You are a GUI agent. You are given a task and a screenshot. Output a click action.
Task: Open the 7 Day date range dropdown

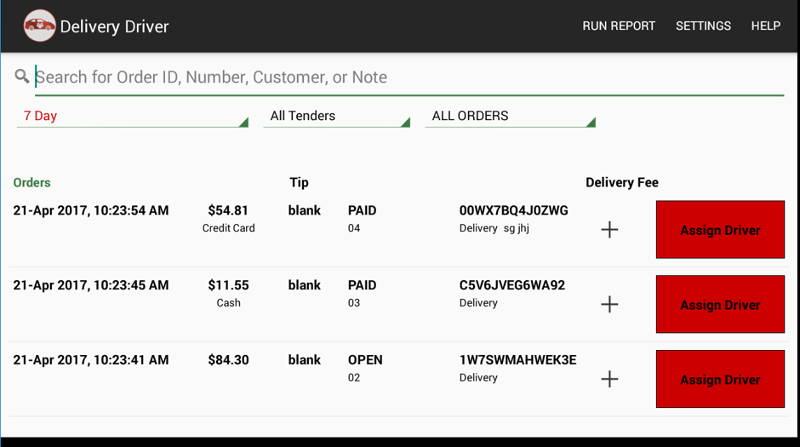click(x=133, y=116)
